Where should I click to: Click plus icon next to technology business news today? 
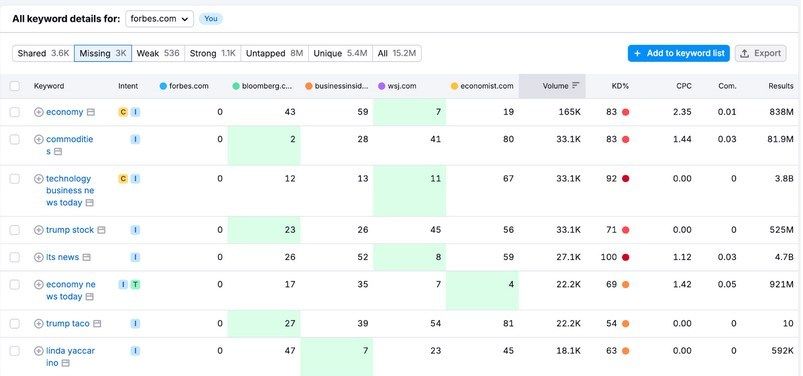click(38, 179)
